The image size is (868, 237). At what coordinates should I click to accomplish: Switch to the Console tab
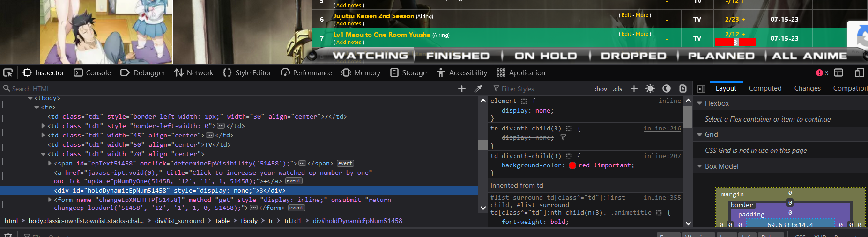[92, 72]
